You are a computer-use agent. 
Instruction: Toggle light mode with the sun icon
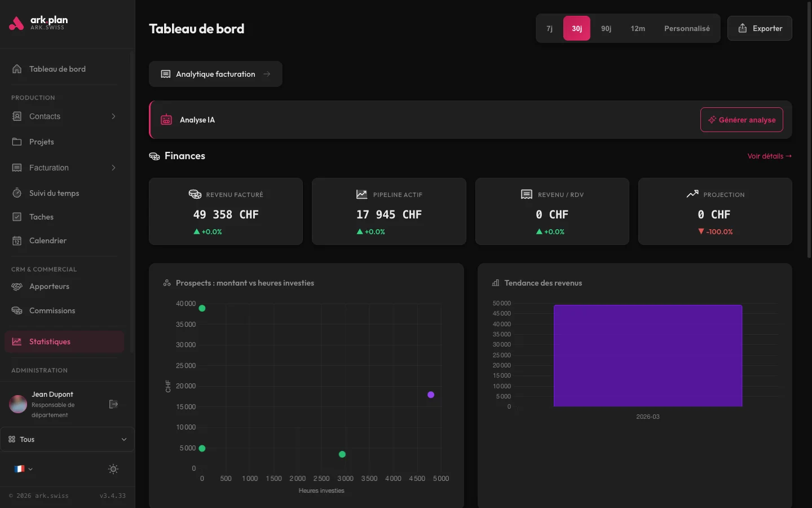[113, 469]
